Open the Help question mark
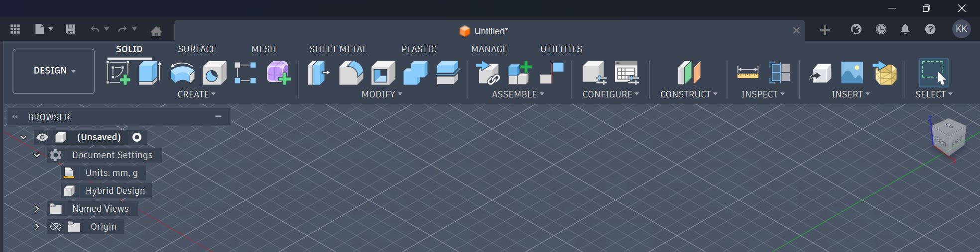This screenshot has height=252, width=980. pos(930,29)
